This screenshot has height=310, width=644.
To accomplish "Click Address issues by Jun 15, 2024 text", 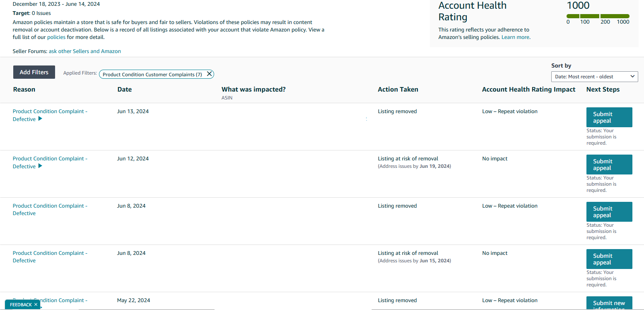I will pyautogui.click(x=415, y=261).
